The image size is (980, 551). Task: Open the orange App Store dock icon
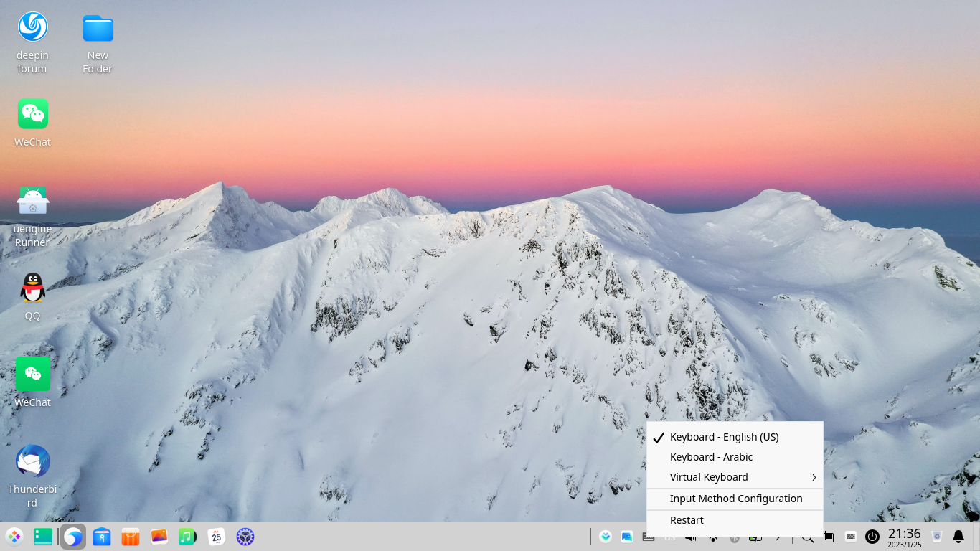point(131,537)
